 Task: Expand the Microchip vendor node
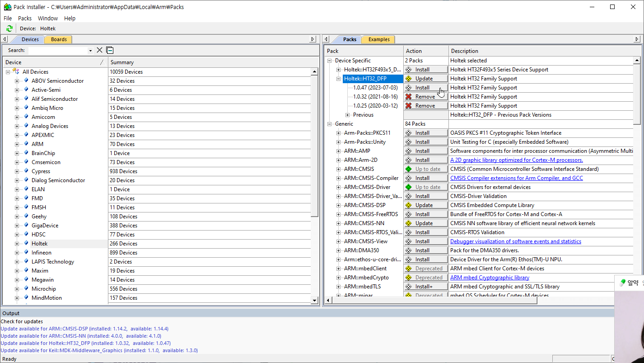[x=17, y=289]
